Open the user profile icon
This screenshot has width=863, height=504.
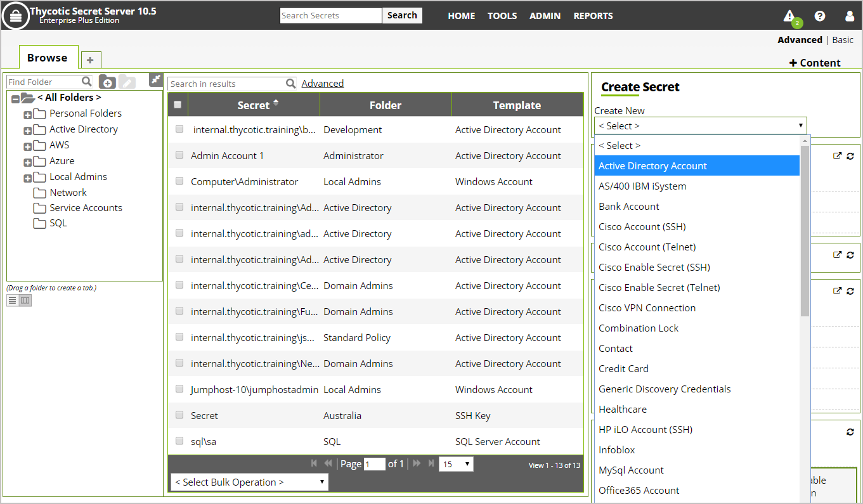point(850,16)
